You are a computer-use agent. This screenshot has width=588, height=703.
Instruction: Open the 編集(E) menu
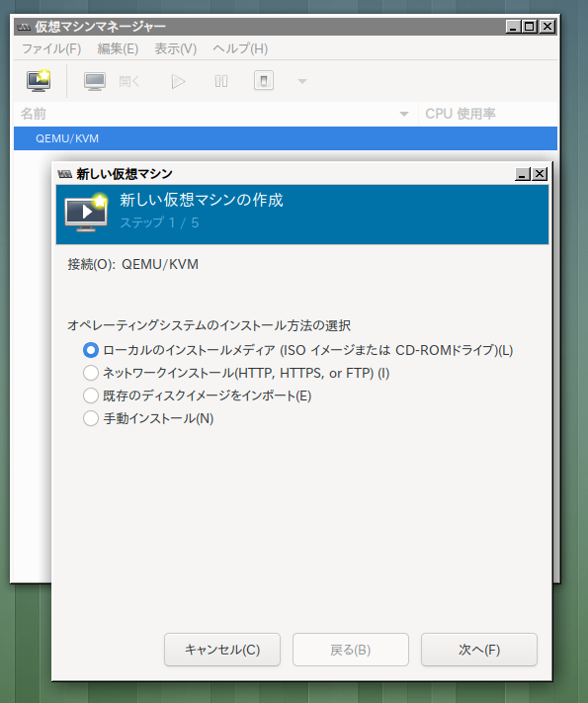pyautogui.click(x=118, y=48)
